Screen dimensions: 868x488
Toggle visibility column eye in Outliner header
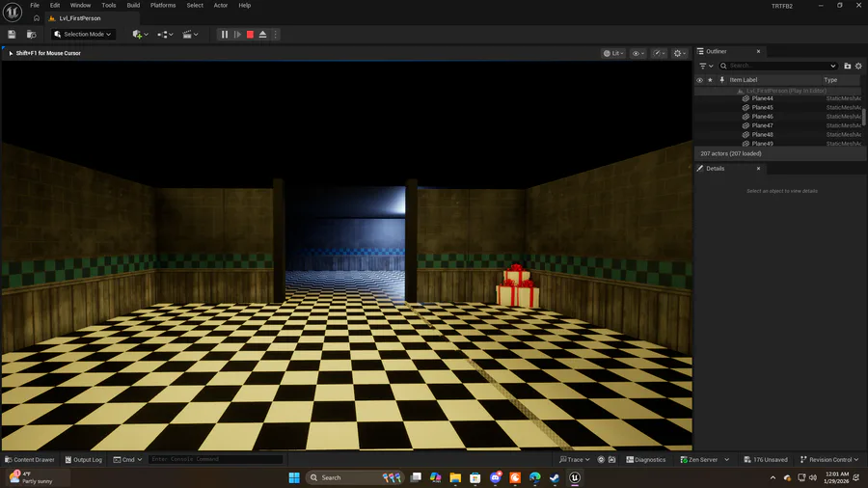click(x=700, y=80)
